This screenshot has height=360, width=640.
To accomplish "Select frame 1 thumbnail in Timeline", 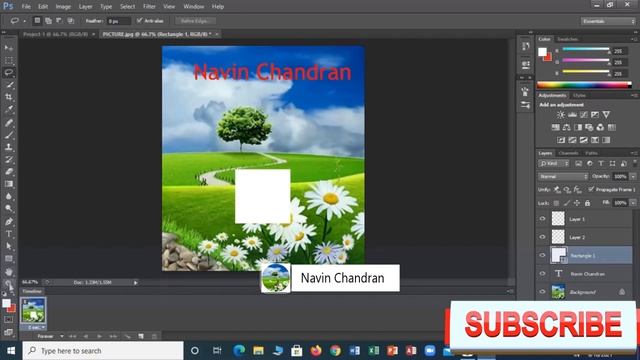I will point(33,310).
